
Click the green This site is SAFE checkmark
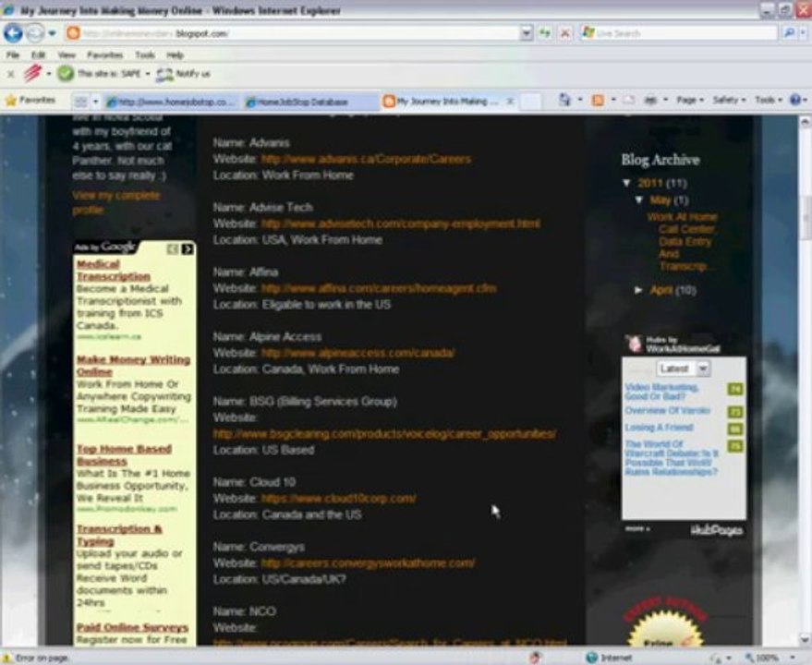[x=66, y=74]
